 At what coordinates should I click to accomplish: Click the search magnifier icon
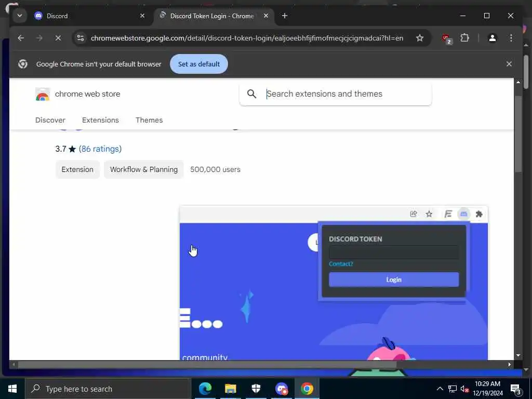tap(251, 94)
